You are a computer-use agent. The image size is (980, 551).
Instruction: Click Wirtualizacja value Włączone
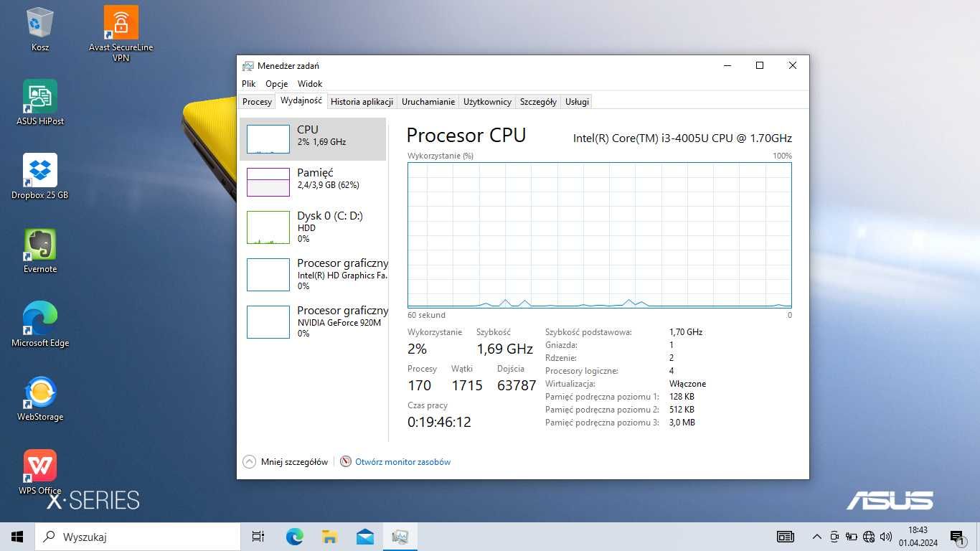click(687, 384)
